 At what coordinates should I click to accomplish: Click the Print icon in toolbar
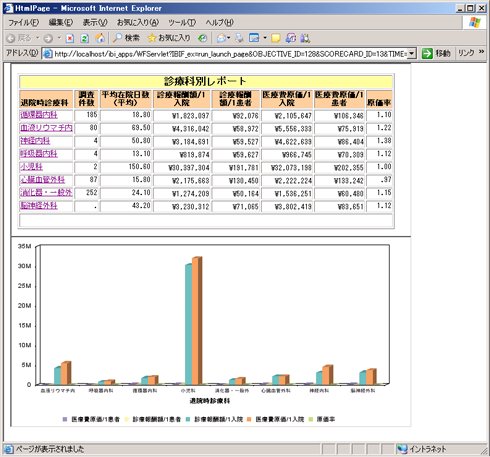click(x=239, y=38)
